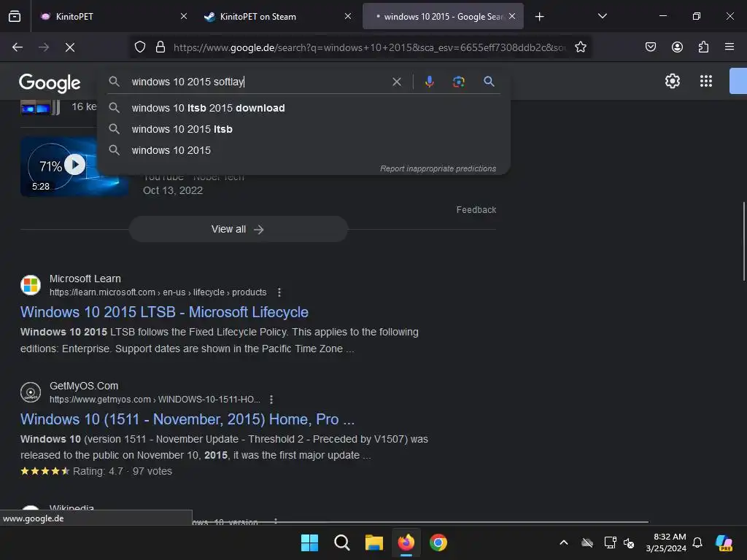Open the clock showing 8:32 AM

point(666,542)
